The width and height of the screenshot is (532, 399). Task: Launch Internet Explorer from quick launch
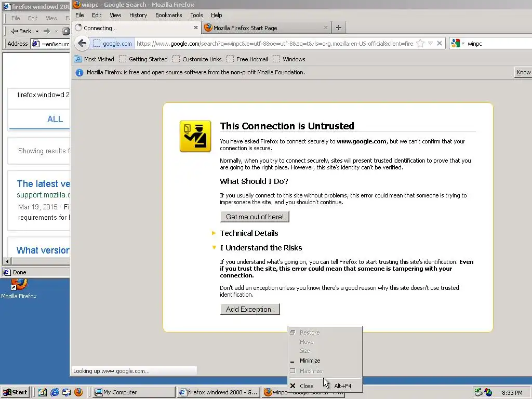55,393
